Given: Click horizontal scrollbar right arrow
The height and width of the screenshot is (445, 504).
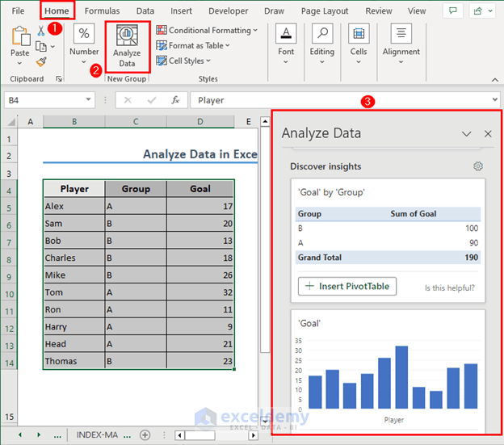Looking at the screenshot, I should 254,435.
